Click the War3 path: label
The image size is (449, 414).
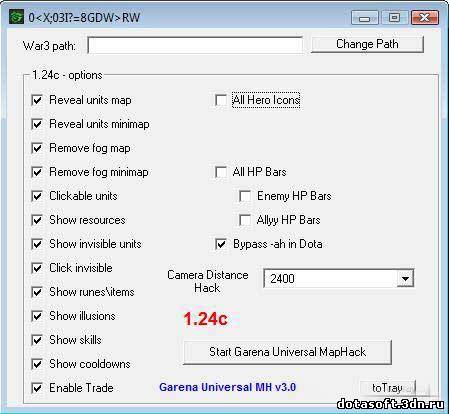point(49,46)
